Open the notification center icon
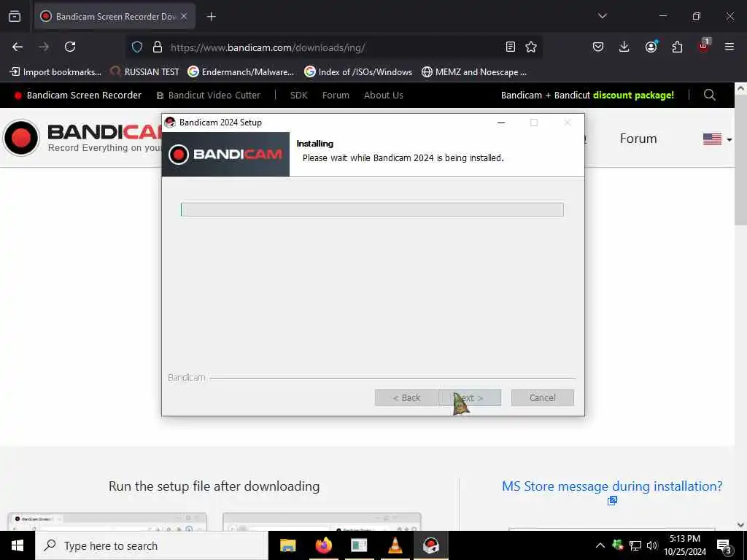Screen dimensions: 747x560 tap(724, 546)
